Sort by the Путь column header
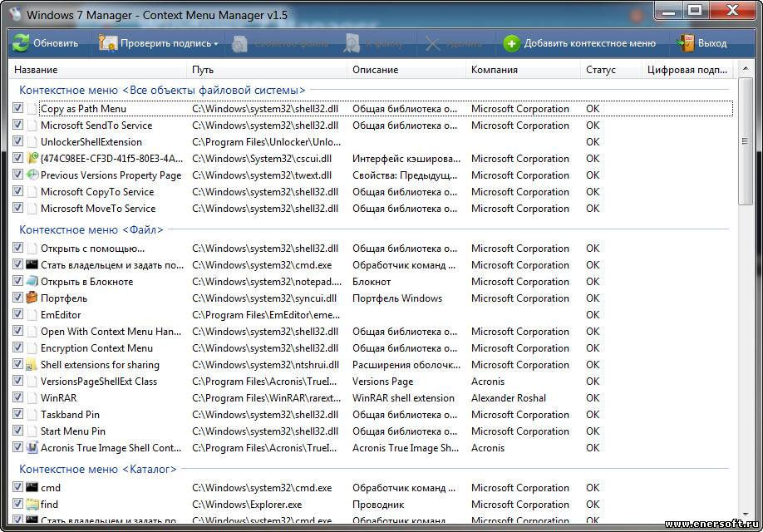 pyautogui.click(x=267, y=70)
